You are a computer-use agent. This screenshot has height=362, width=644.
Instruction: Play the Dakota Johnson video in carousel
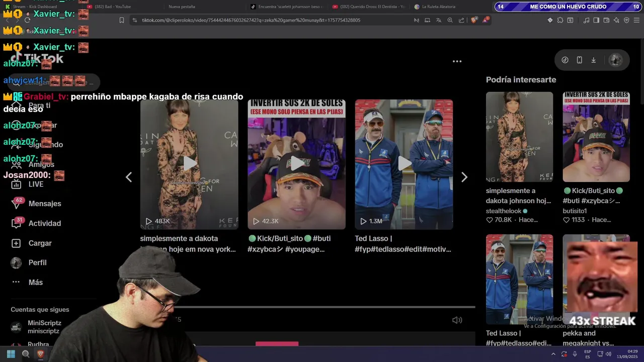(189, 164)
